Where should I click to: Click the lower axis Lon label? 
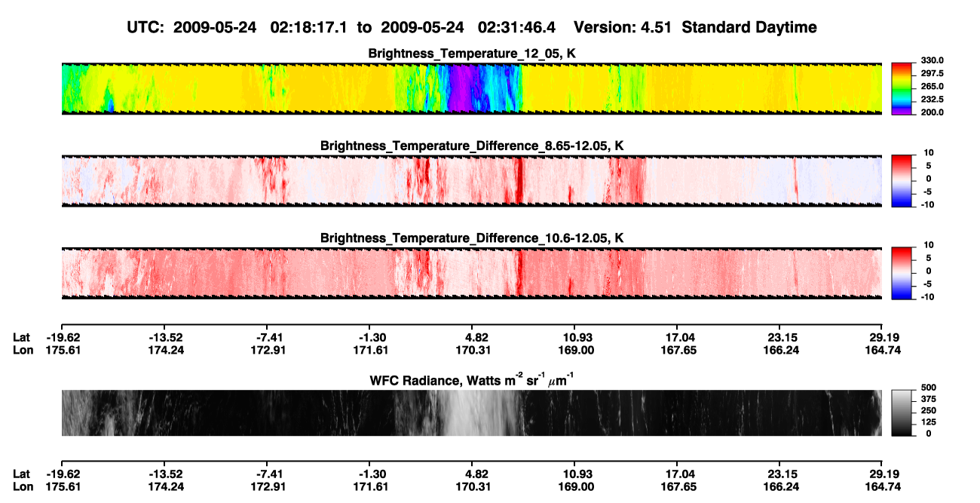click(x=23, y=486)
